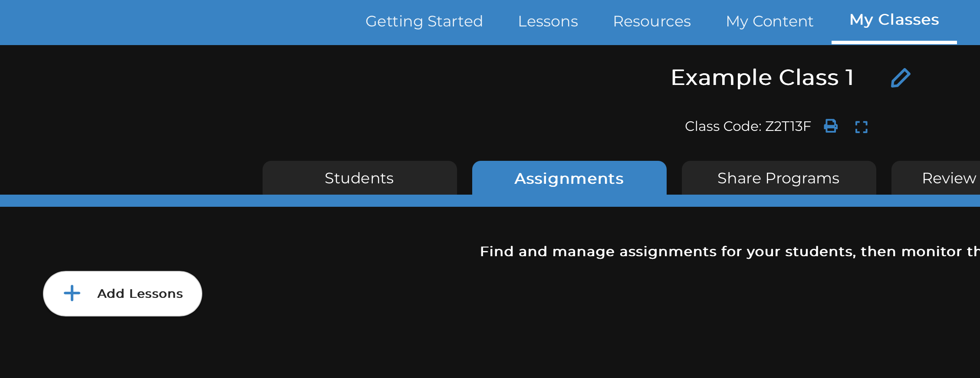Click the pencil icon to rename class
Viewport: 980px width, 378px height.
coord(901,78)
